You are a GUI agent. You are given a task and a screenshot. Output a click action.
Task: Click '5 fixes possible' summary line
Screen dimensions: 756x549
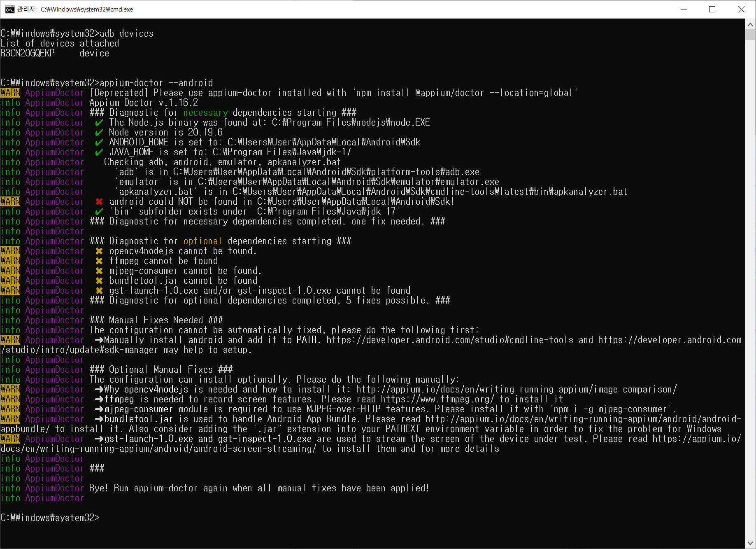coord(270,300)
